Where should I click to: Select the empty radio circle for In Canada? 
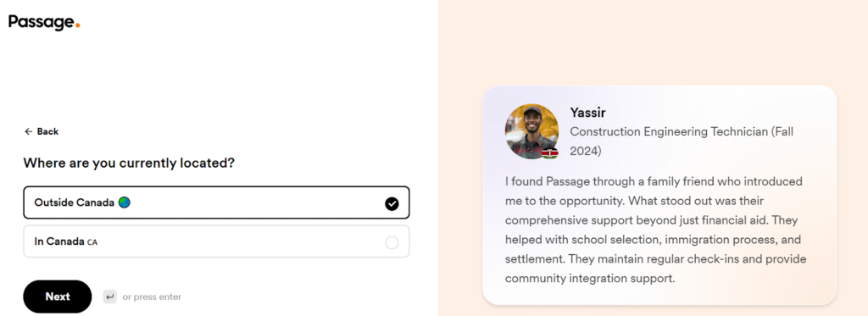tap(392, 242)
